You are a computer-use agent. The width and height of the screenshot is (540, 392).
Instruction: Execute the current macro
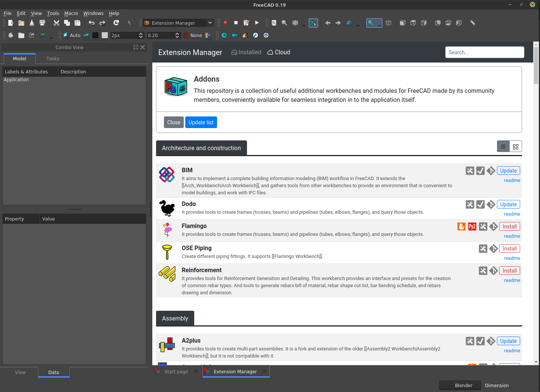coord(257,23)
